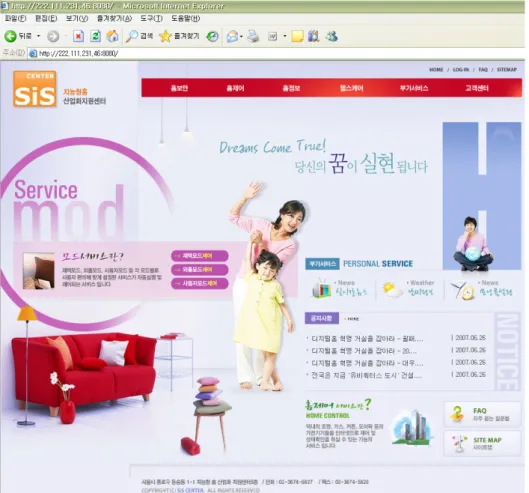Open the 도구(T) menu
Screen dimensions: 529x493
click(151, 18)
